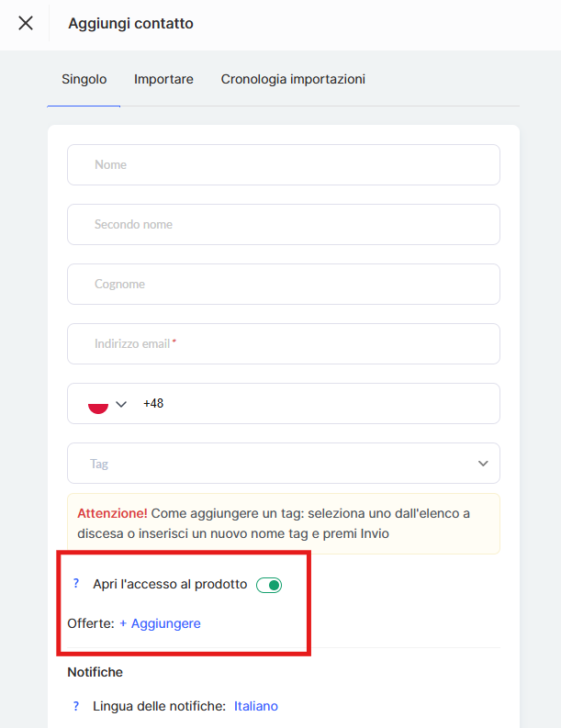The height and width of the screenshot is (728, 561).
Task: Open the phone country code chevron
Action: click(121, 404)
